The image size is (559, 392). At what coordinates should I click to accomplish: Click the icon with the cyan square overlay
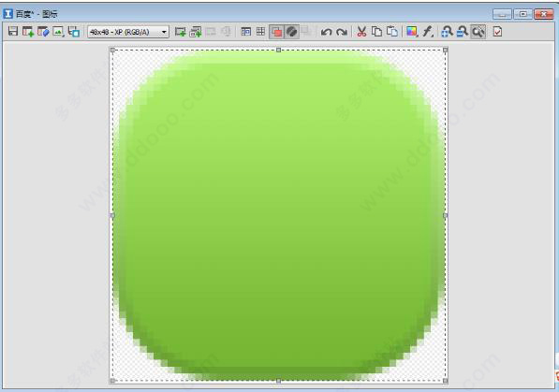click(x=74, y=32)
